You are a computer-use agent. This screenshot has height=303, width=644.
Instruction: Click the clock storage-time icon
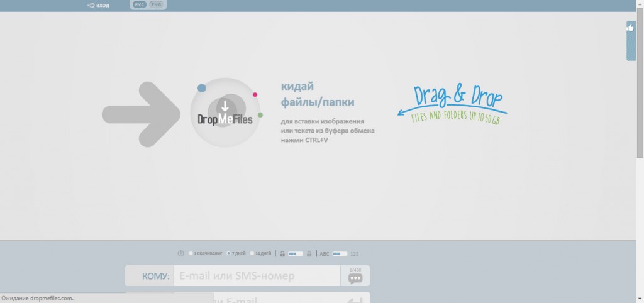tap(180, 253)
